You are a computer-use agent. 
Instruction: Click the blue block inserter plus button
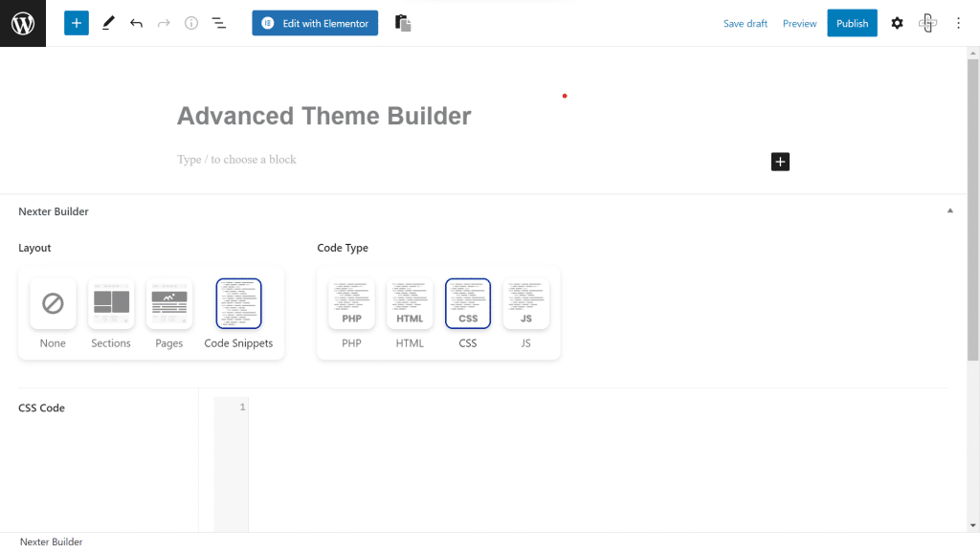point(77,23)
